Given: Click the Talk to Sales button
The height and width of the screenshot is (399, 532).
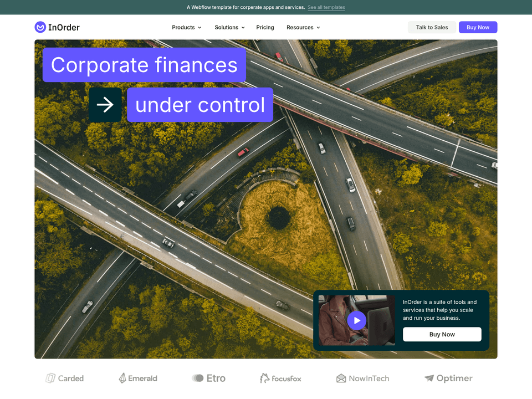Looking at the screenshot, I should 432,28.
